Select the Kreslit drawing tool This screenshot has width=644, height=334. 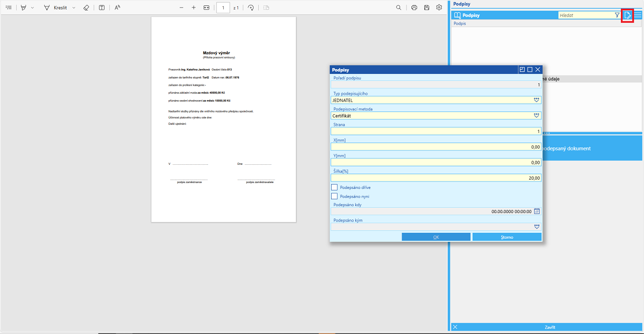[55, 8]
